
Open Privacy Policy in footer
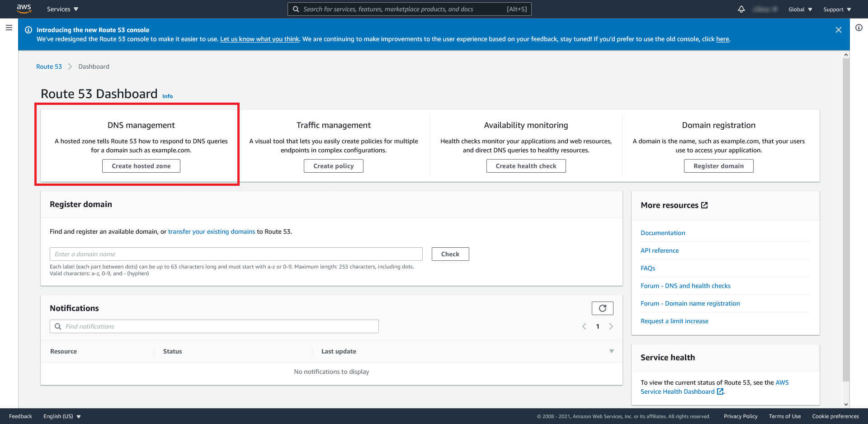click(x=741, y=416)
